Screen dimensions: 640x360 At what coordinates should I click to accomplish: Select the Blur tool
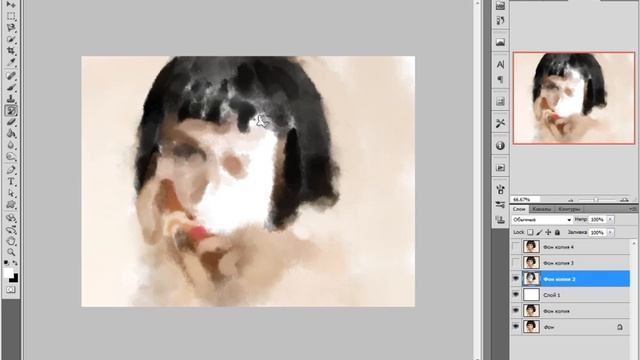pyautogui.click(x=11, y=145)
